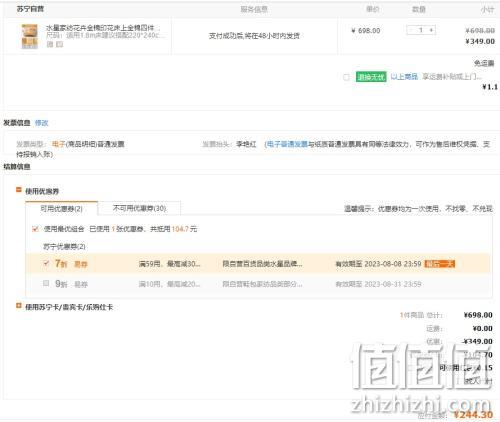Uncheck the 7折 coupon checkbox
Screen dimensions: 500x422
point(46,263)
